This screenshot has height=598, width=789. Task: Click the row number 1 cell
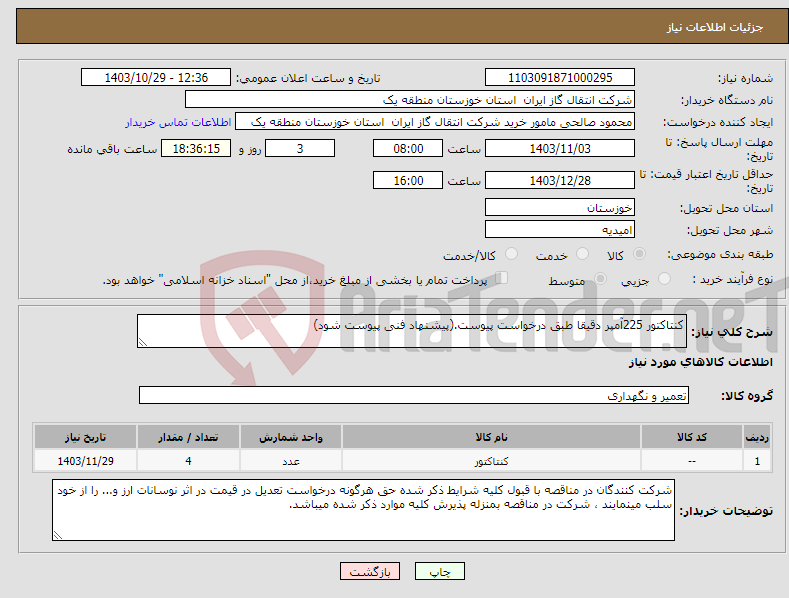click(x=757, y=461)
